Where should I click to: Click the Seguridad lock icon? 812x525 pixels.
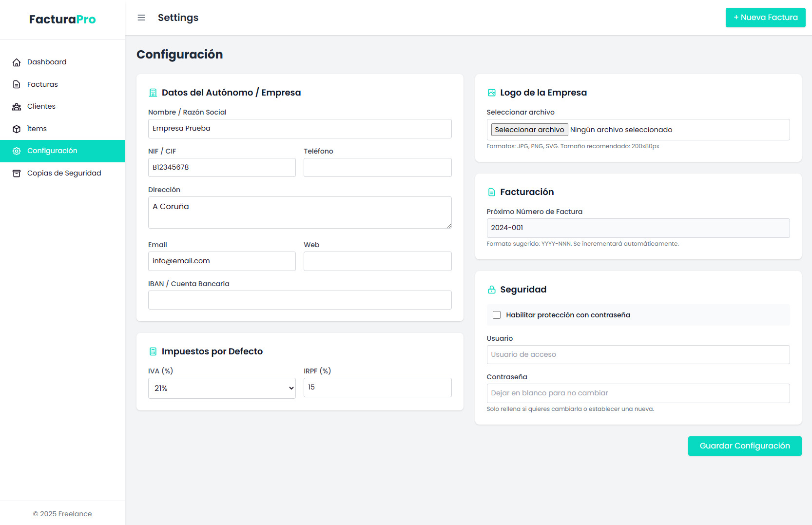pos(491,290)
